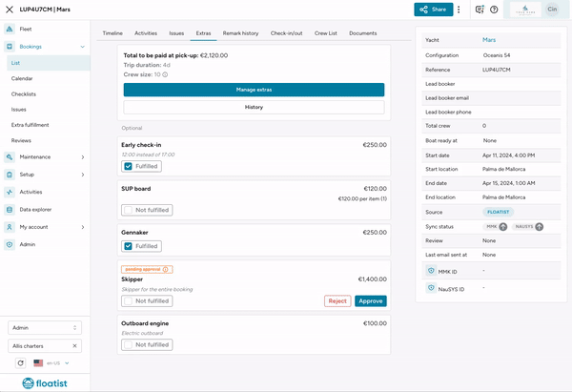This screenshot has height=392, width=572.
Task: Expand the Maintenance submenu
Action: point(83,157)
